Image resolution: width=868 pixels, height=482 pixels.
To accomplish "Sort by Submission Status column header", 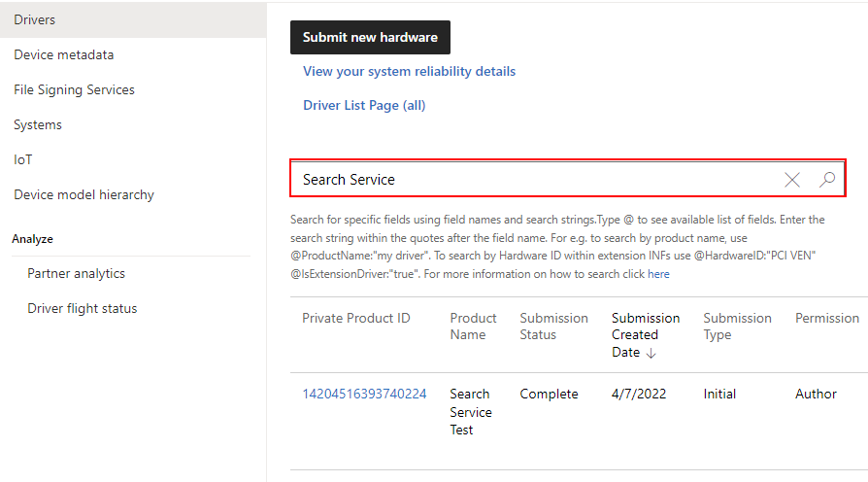I will click(553, 326).
